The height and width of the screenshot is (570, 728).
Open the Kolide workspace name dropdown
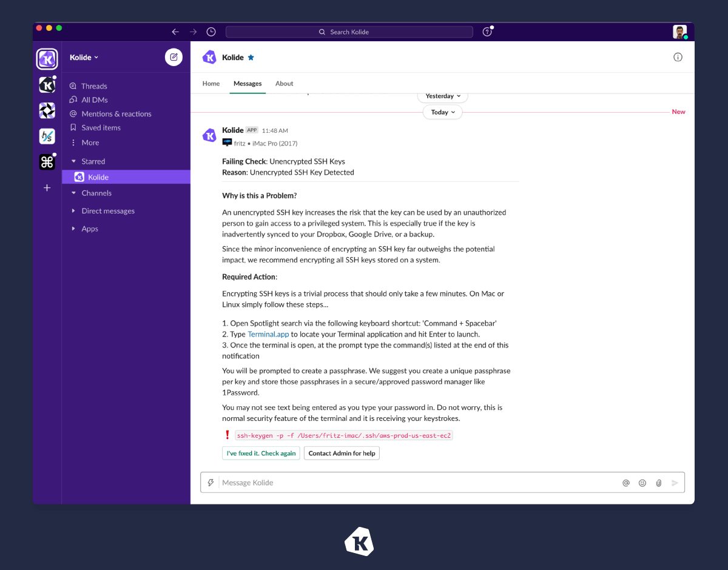point(84,57)
